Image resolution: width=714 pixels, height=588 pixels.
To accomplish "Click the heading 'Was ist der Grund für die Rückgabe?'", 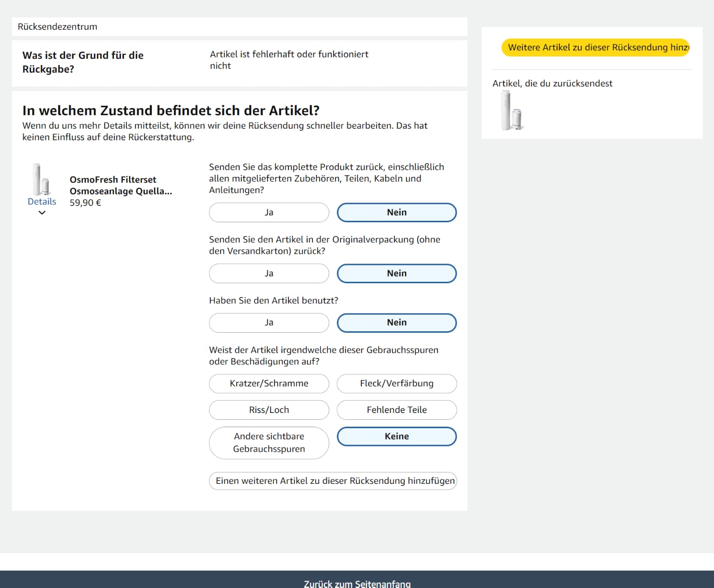I will [x=83, y=62].
